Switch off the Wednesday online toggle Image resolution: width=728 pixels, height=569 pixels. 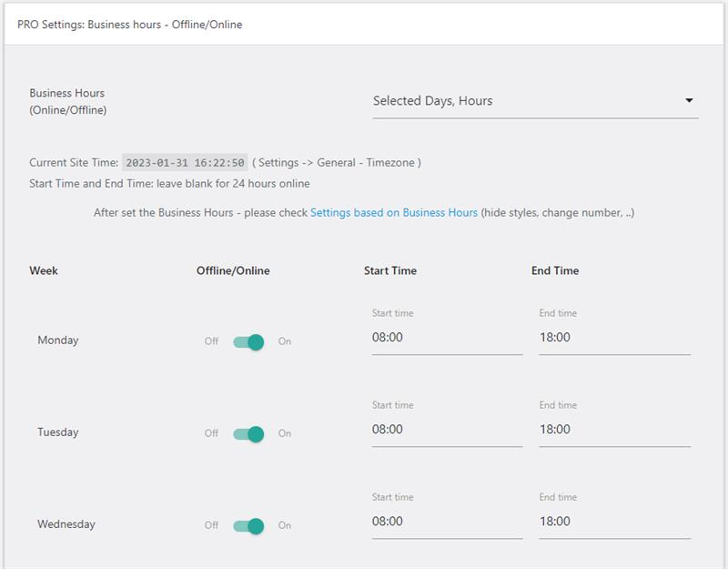248,525
